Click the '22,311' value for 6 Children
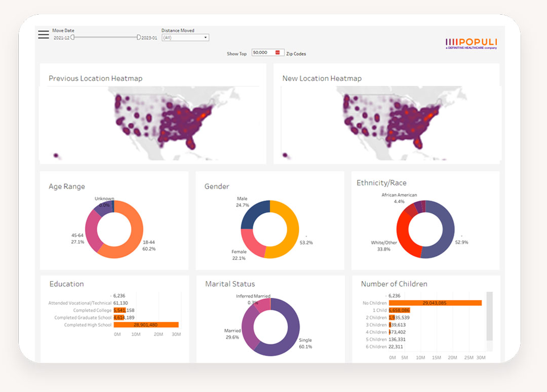 pos(396,346)
